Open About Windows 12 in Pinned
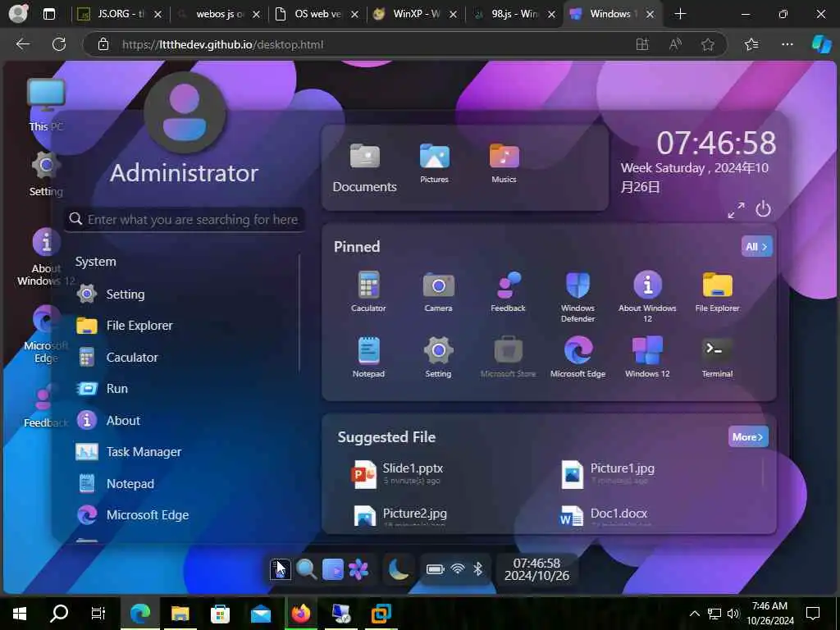 point(647,297)
